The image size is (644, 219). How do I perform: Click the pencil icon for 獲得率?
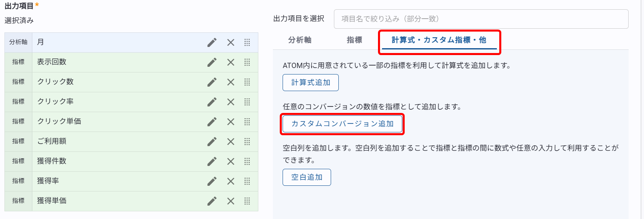212,181
